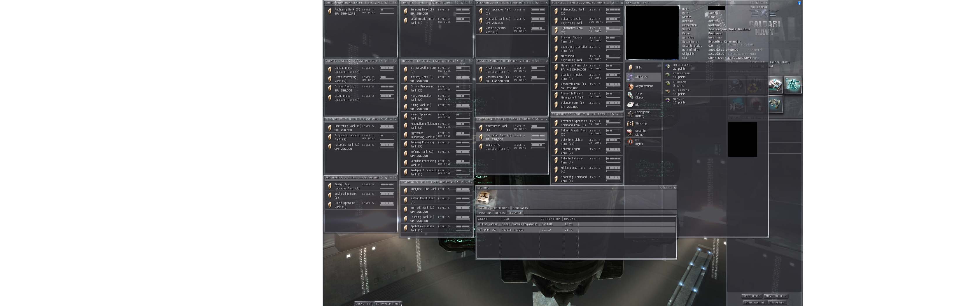The image size is (980, 306).
Task: Sort research list by RP/Day column
Action: pos(570,219)
